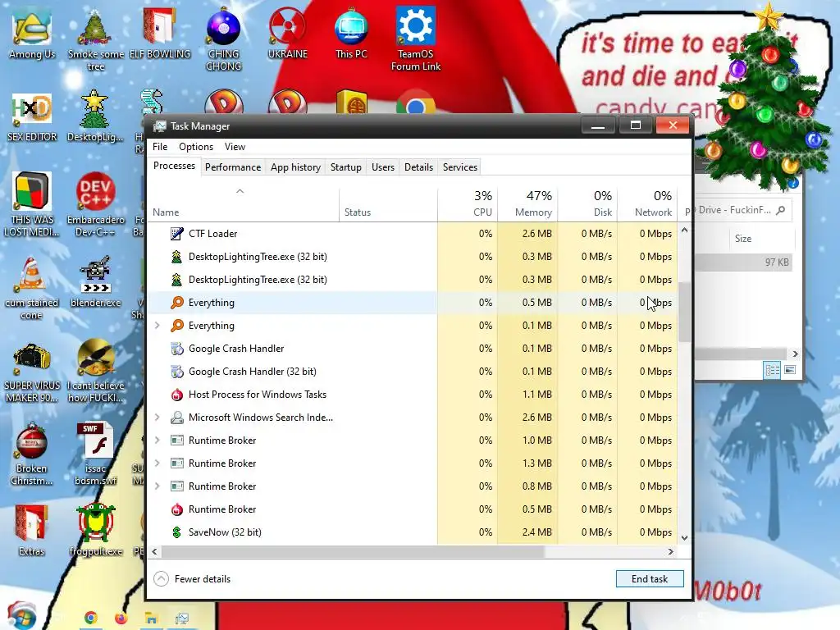The image size is (840, 630).
Task: Open the frogpult.exe desktop icon
Action: click(x=95, y=523)
